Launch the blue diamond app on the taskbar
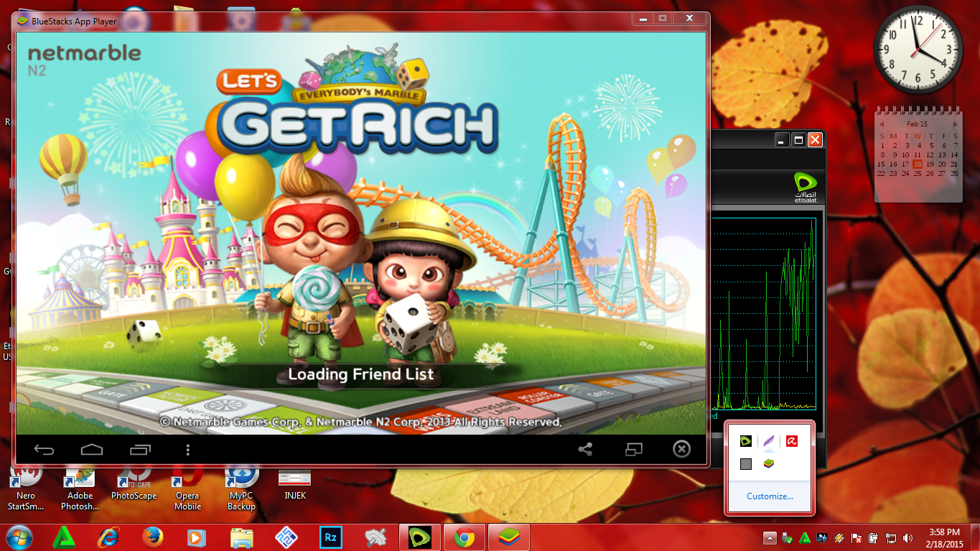Screen dimensions: 980x551 pyautogui.click(x=286, y=537)
